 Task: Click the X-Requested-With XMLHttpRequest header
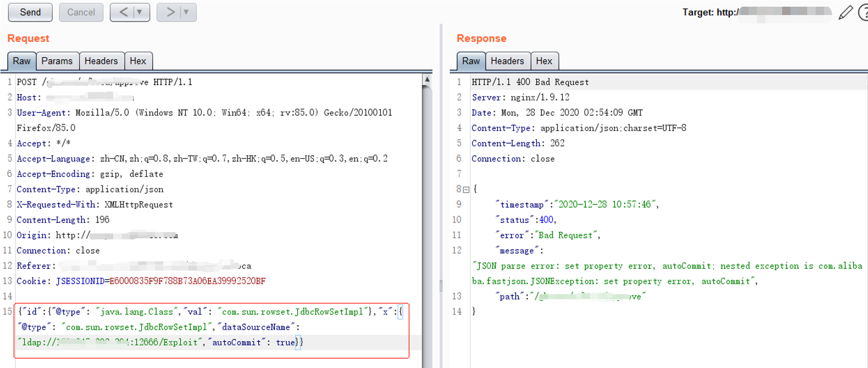pos(95,204)
